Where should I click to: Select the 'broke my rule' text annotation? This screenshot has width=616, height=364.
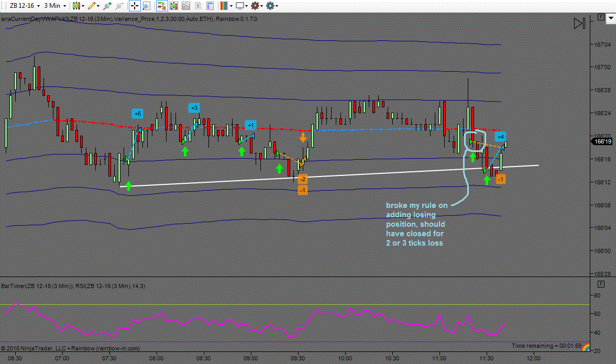[x=416, y=224]
